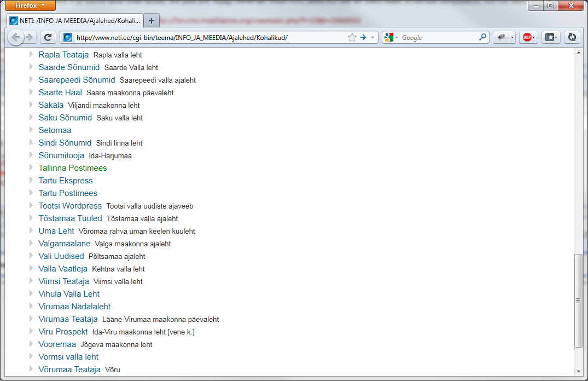Open the green Tallinna Postimees link
This screenshot has width=588, height=381.
[x=73, y=168]
